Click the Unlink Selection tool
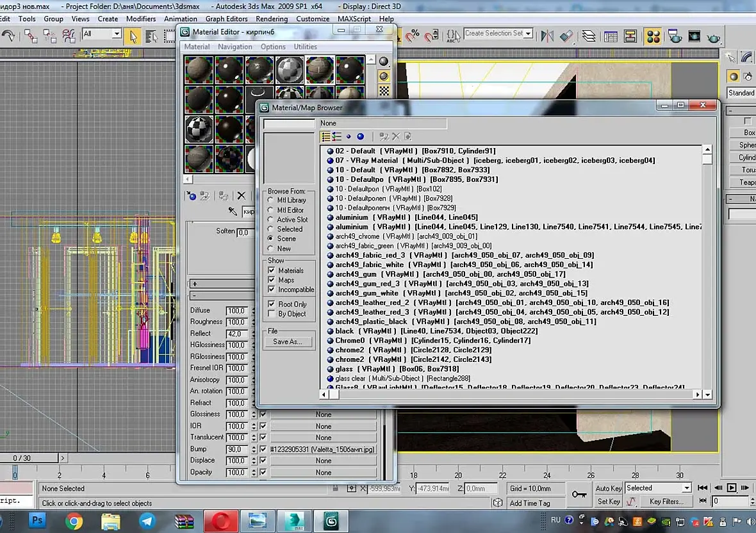This screenshot has width=756, height=533. (50, 36)
